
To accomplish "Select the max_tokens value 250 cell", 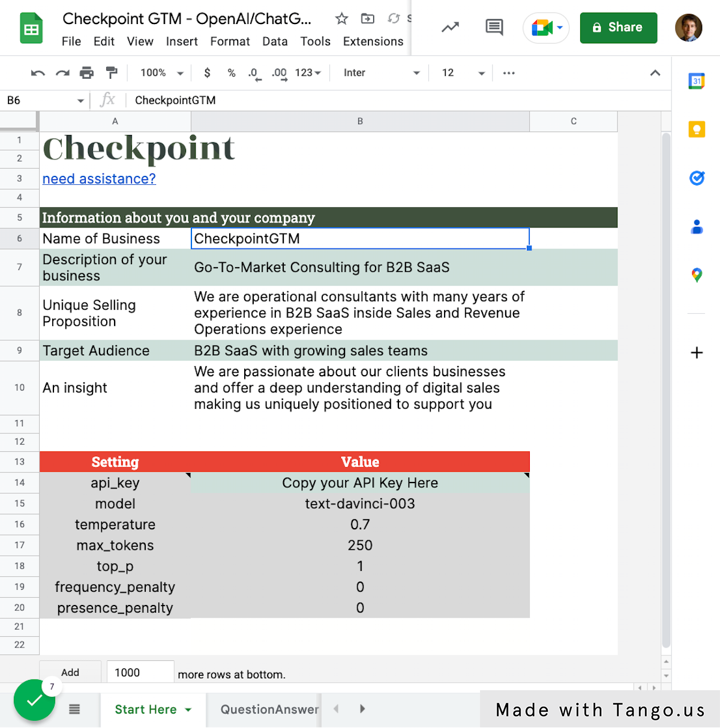I will point(360,546).
